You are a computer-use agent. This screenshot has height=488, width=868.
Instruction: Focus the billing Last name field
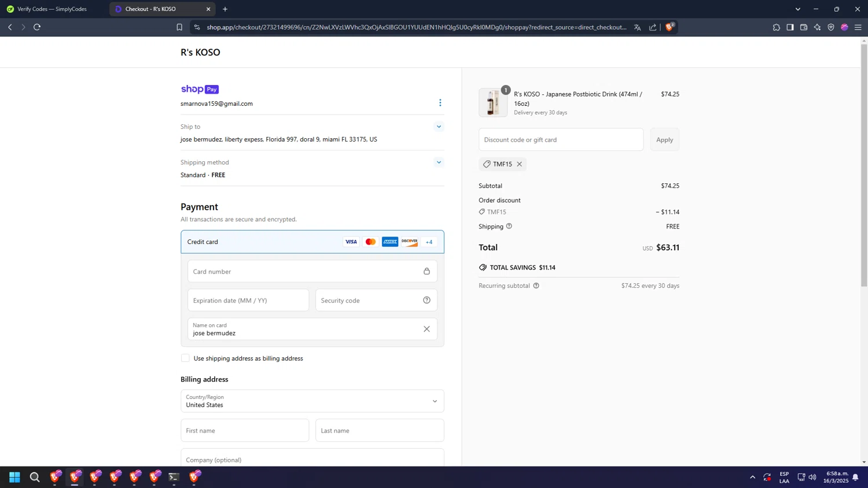tap(380, 430)
